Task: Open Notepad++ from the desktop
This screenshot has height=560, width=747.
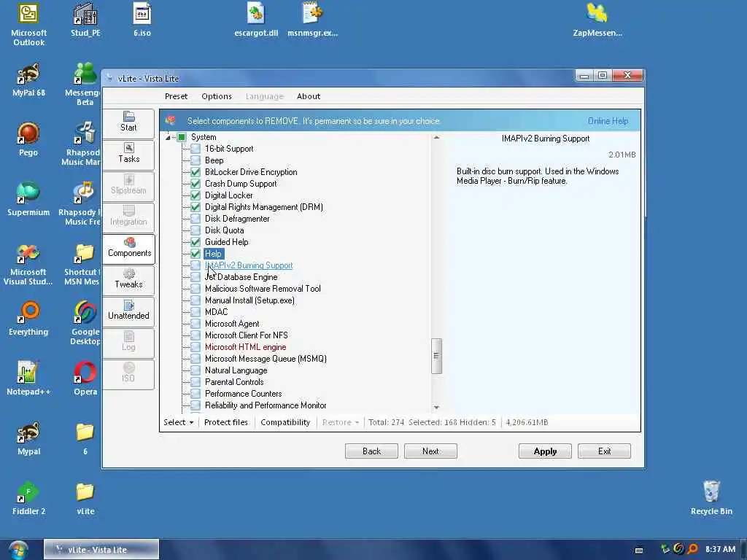Action: [x=28, y=378]
